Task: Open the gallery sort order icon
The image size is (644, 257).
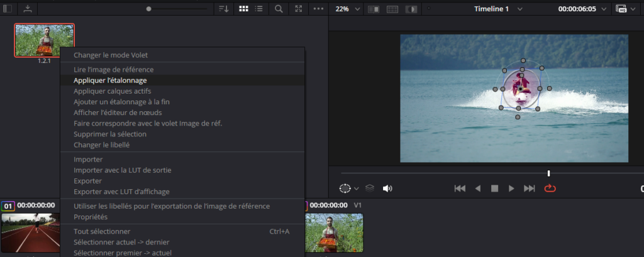Action: click(x=223, y=9)
